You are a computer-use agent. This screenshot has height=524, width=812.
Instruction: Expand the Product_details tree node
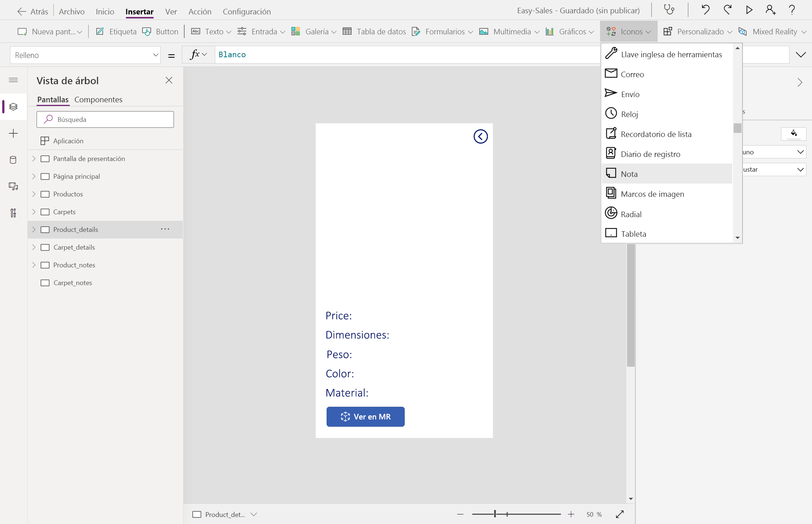pos(34,230)
